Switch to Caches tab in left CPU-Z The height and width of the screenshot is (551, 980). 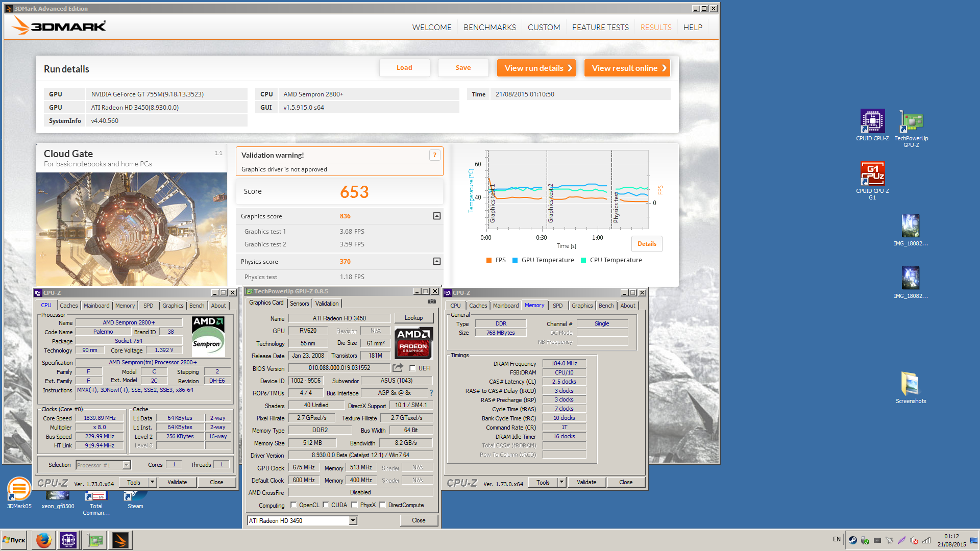tap(69, 306)
